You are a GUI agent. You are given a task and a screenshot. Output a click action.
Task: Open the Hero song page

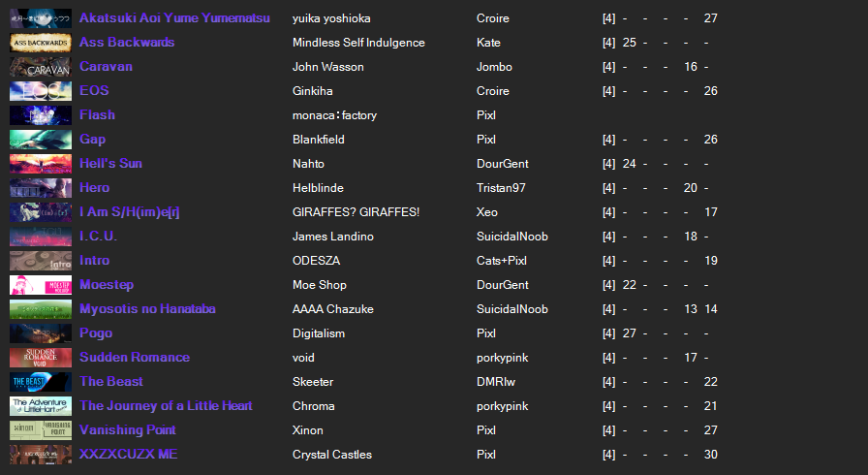[95, 188]
